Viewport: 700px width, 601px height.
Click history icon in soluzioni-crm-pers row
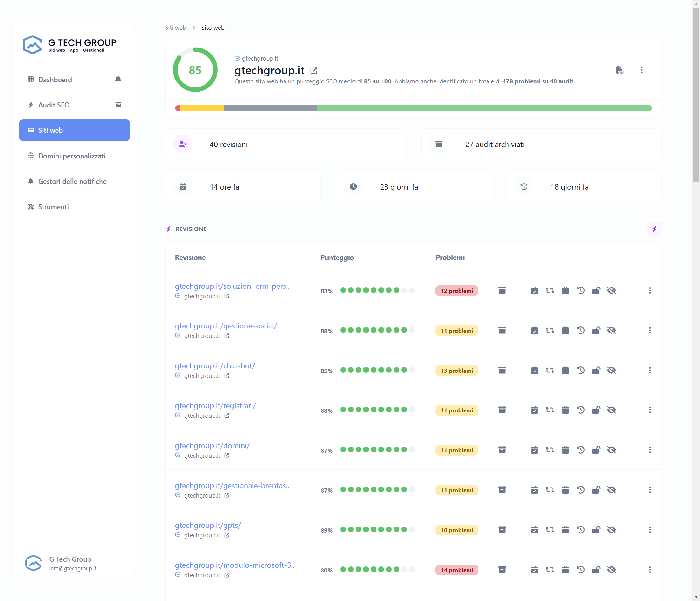(581, 290)
